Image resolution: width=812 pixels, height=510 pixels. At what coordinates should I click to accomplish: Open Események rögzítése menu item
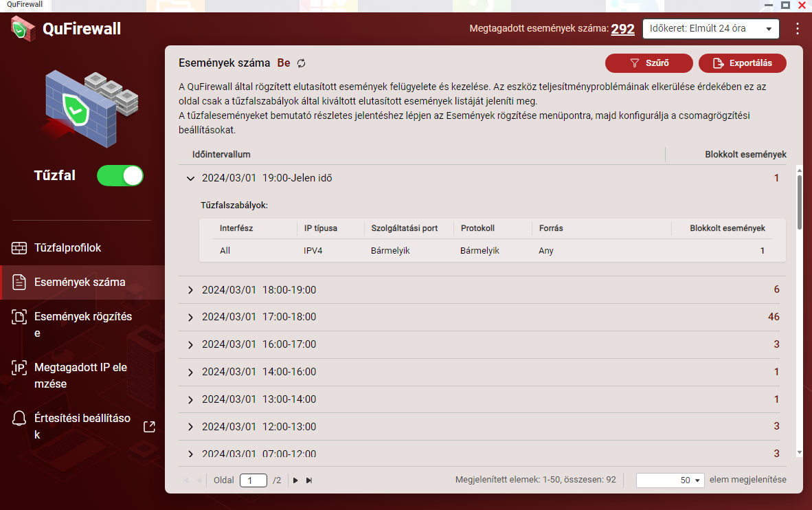pos(83,324)
